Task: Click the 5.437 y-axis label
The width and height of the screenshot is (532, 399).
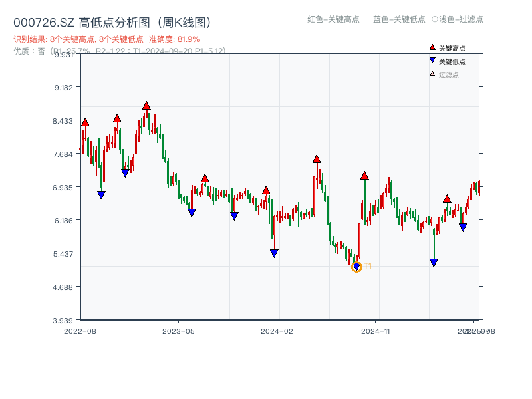Action: point(63,254)
